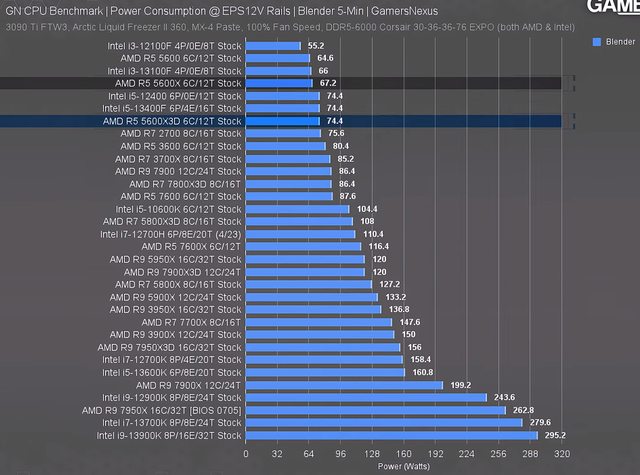Viewport: 640px width, 475px height.
Task: Click the 199.2 value of R9 7900X bar
Action: click(458, 385)
